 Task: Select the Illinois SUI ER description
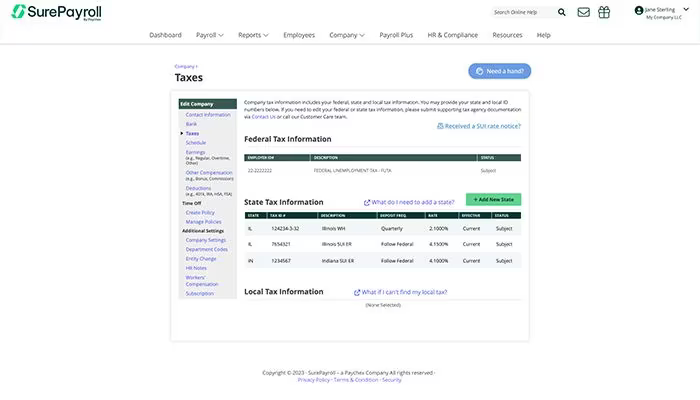pos(337,244)
